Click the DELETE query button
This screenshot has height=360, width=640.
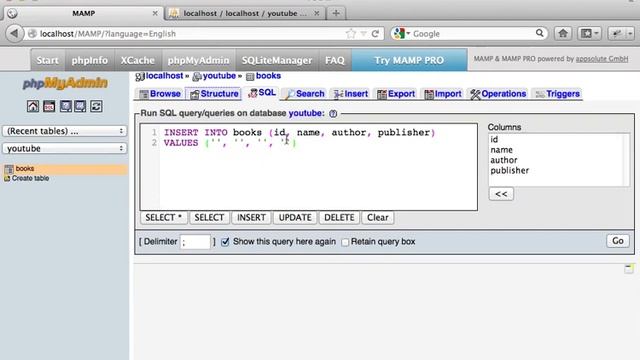point(339,218)
